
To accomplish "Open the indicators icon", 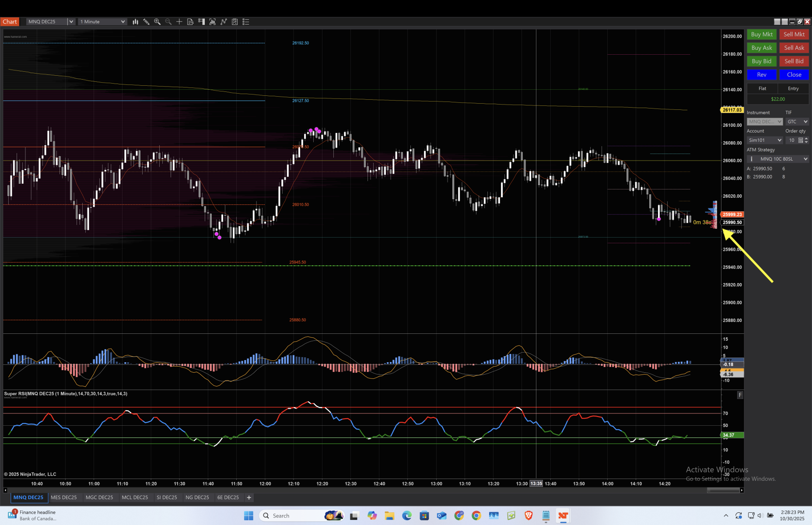I will point(224,21).
